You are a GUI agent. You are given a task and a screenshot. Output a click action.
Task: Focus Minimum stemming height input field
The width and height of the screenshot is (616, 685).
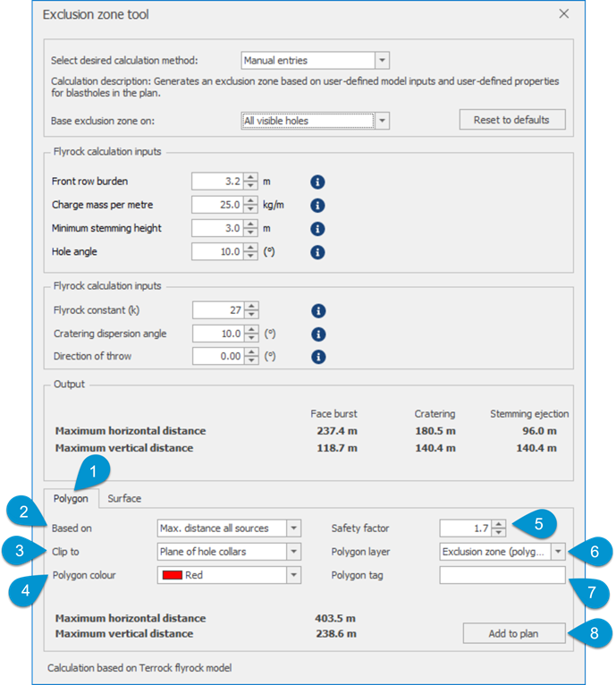217,228
